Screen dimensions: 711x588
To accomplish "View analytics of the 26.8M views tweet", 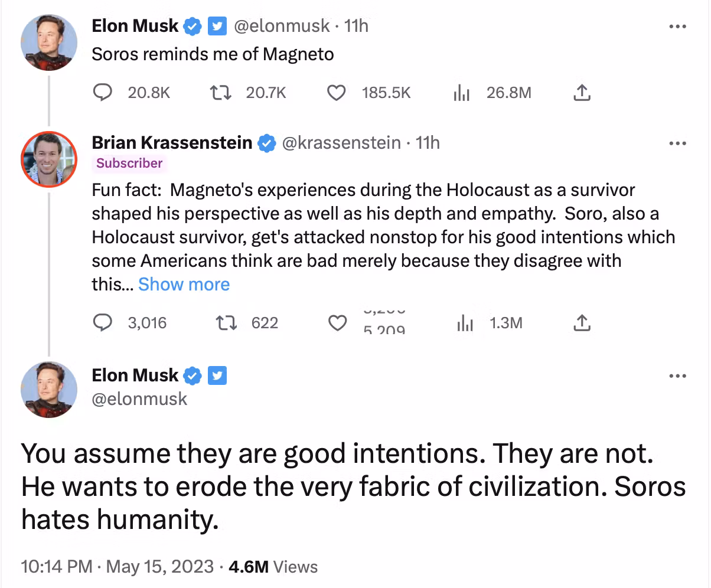I will point(461,93).
